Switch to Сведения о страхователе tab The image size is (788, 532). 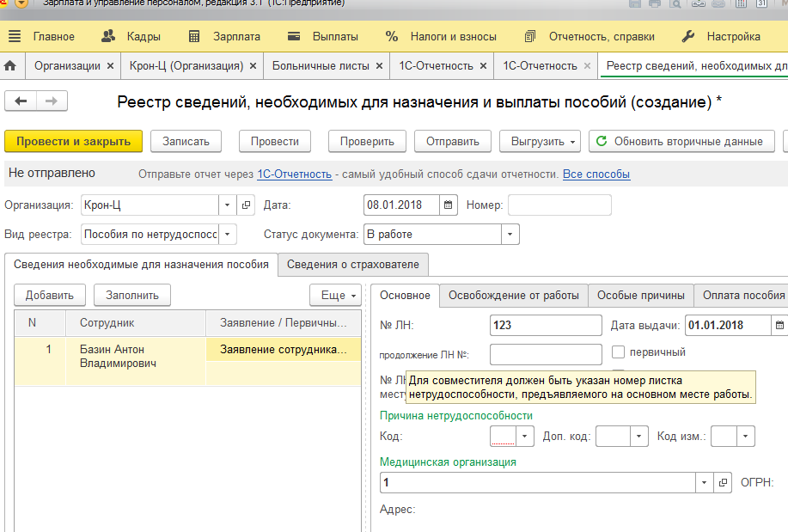click(353, 265)
